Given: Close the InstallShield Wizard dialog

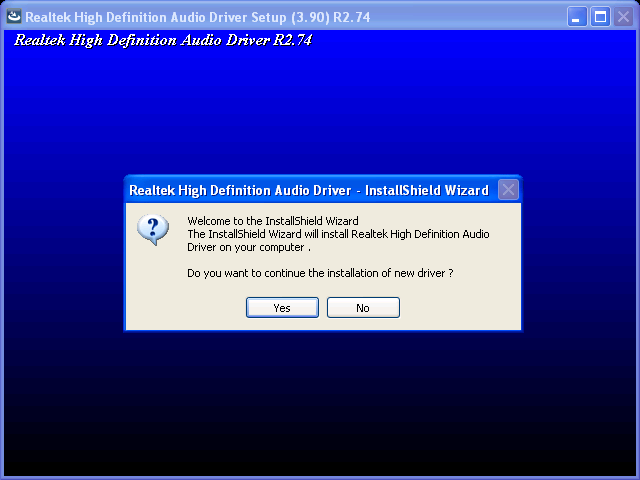Looking at the screenshot, I should 508,190.
